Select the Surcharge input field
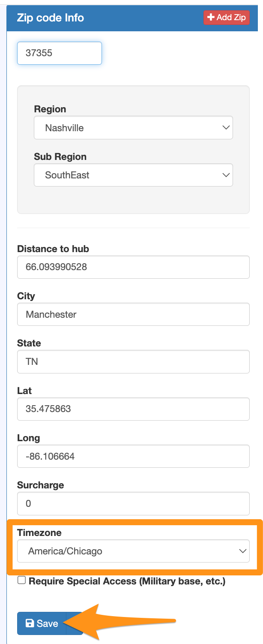 (x=133, y=503)
